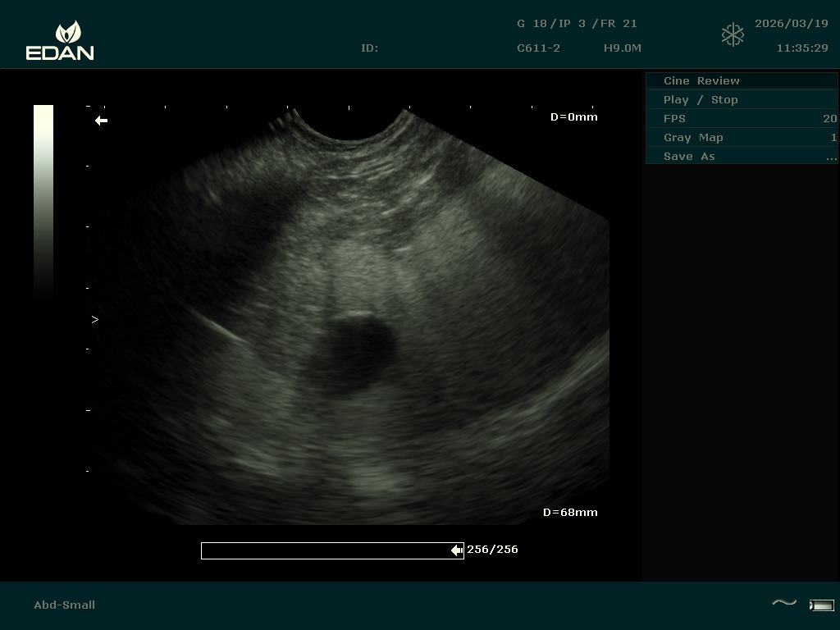Click the battery status icon
This screenshot has width=840, height=630.
[821, 605]
